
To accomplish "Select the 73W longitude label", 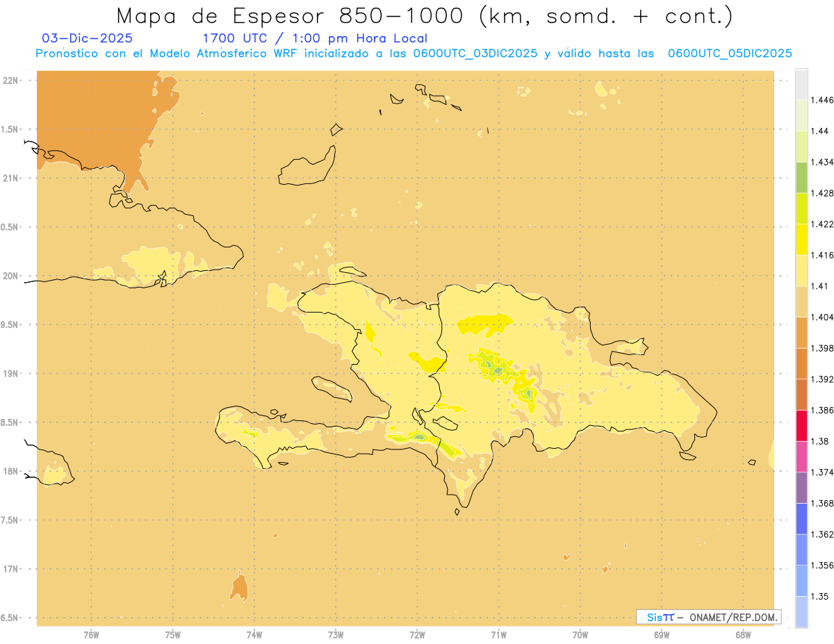I will pos(336,634).
